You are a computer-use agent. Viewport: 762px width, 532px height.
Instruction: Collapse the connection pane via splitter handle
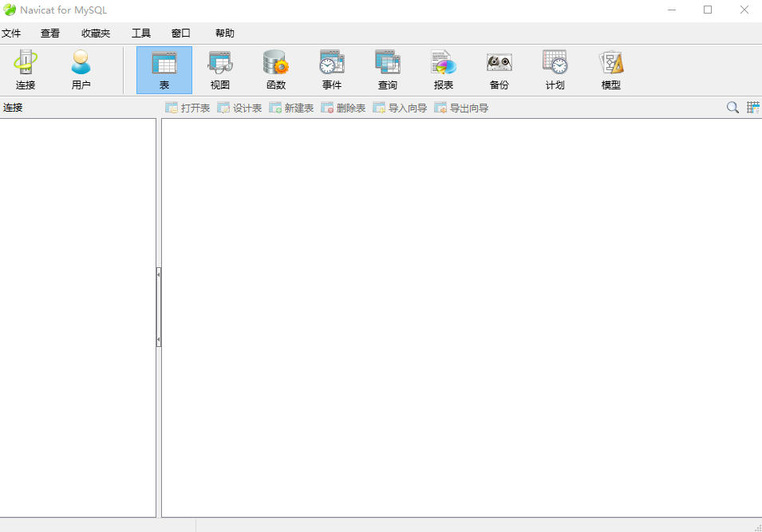(x=159, y=307)
